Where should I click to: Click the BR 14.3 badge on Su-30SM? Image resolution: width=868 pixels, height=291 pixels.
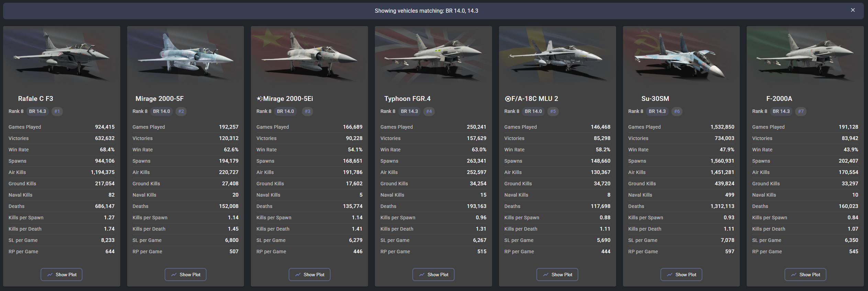coord(657,111)
